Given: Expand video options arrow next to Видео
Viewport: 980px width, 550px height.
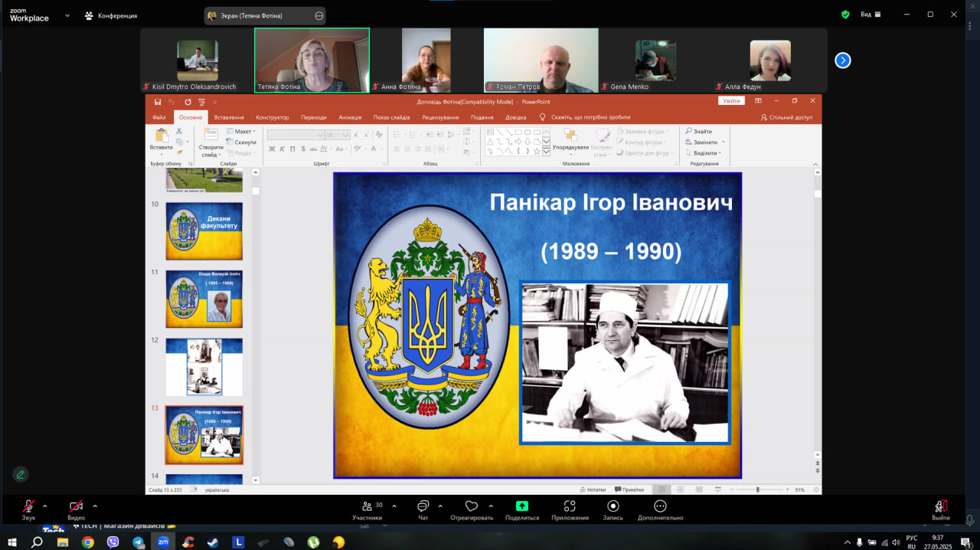Looking at the screenshot, I should coord(95,506).
